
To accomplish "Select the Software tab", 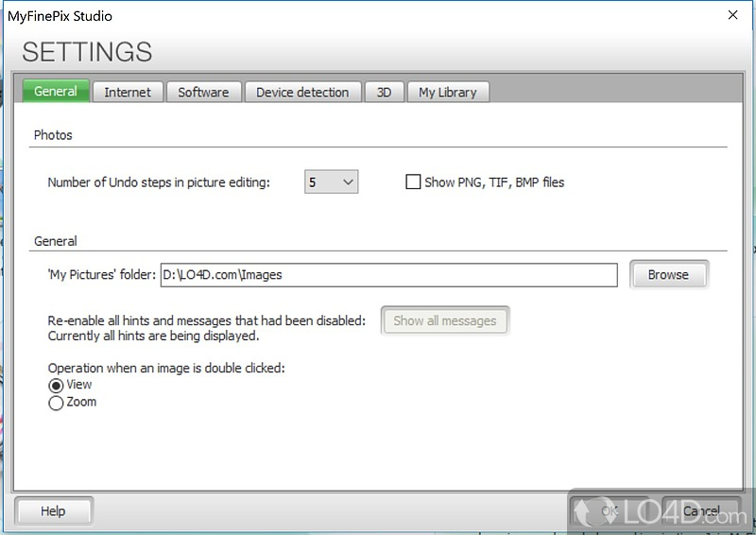I will point(203,92).
